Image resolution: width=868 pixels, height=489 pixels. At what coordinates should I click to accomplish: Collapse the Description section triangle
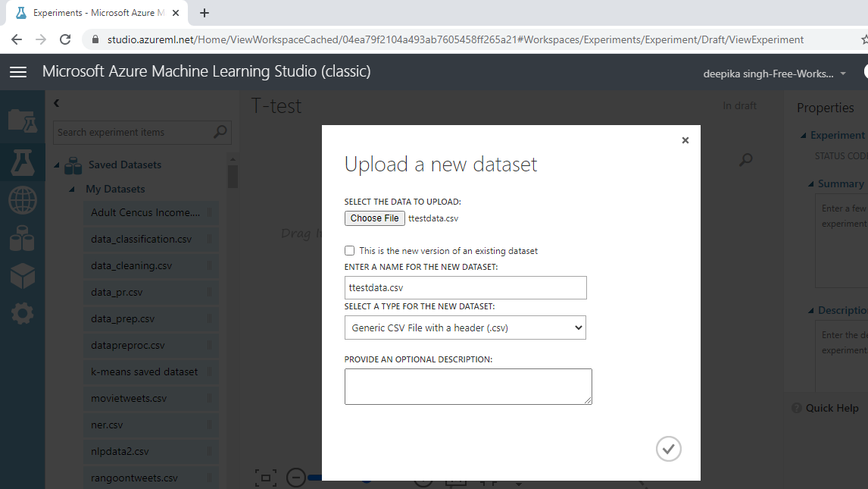click(811, 311)
